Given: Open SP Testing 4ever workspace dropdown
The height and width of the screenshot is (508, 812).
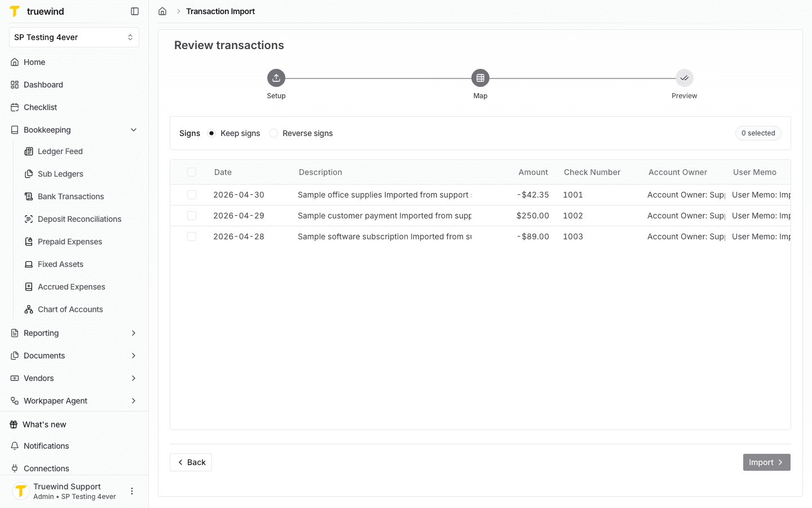Looking at the screenshot, I should pyautogui.click(x=74, y=37).
